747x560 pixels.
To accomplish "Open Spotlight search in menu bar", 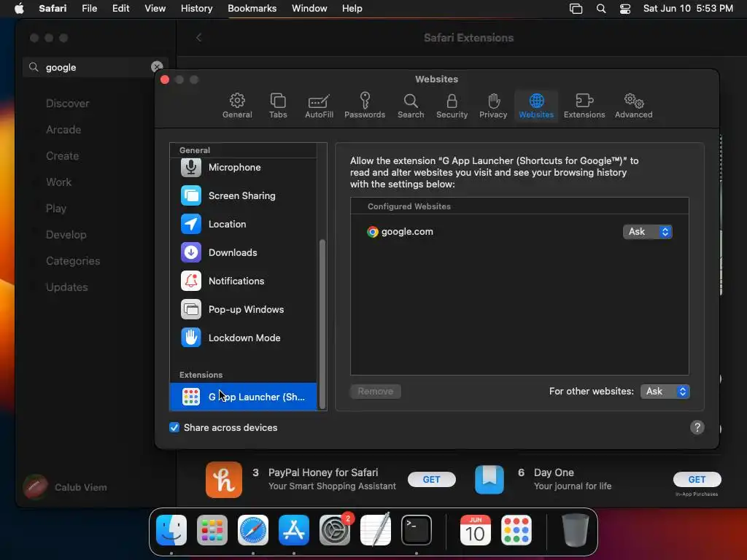I will point(601,9).
